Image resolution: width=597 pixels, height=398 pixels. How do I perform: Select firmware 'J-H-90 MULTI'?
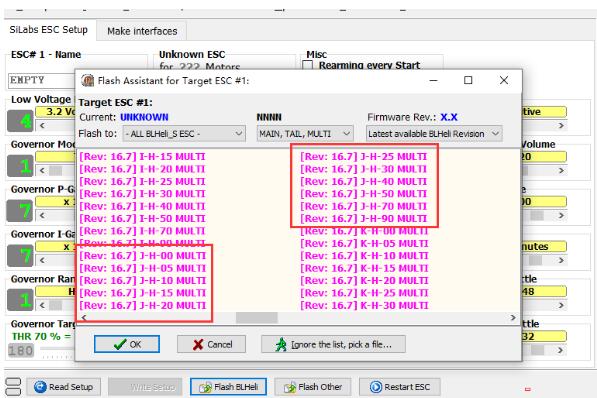364,219
